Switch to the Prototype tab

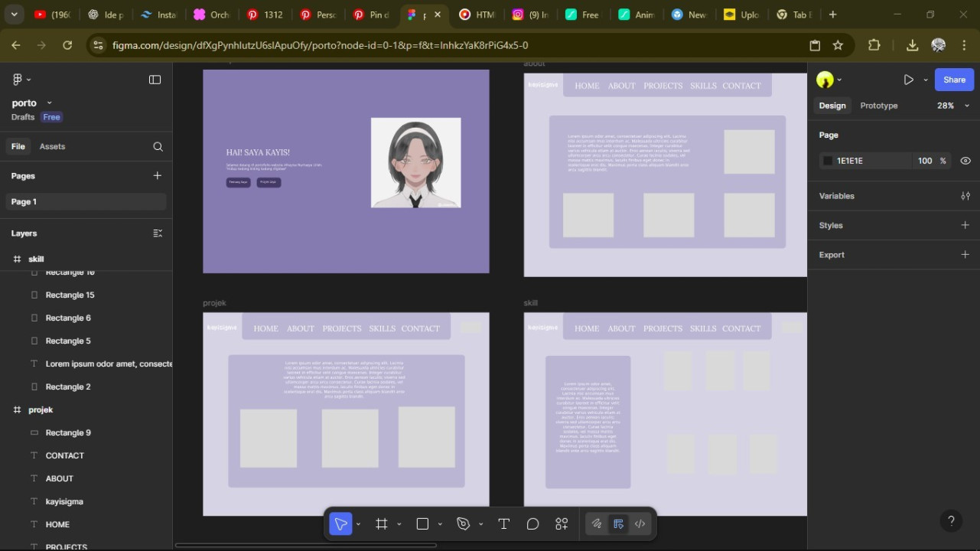pyautogui.click(x=878, y=106)
